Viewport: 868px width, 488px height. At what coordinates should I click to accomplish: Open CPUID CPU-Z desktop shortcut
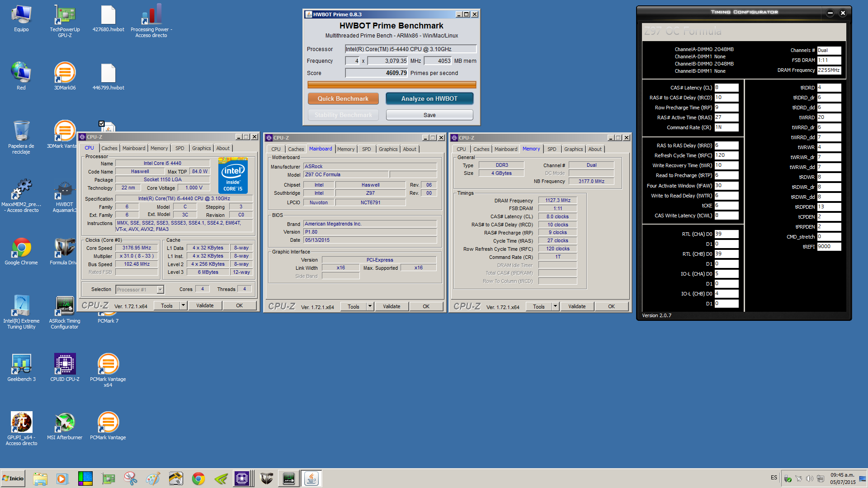65,368
